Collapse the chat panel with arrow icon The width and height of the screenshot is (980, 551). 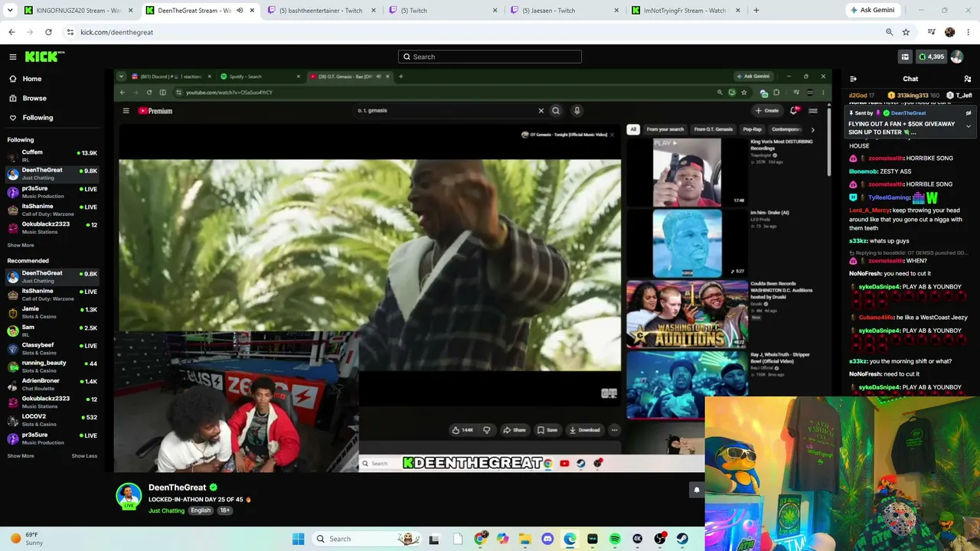pos(854,79)
